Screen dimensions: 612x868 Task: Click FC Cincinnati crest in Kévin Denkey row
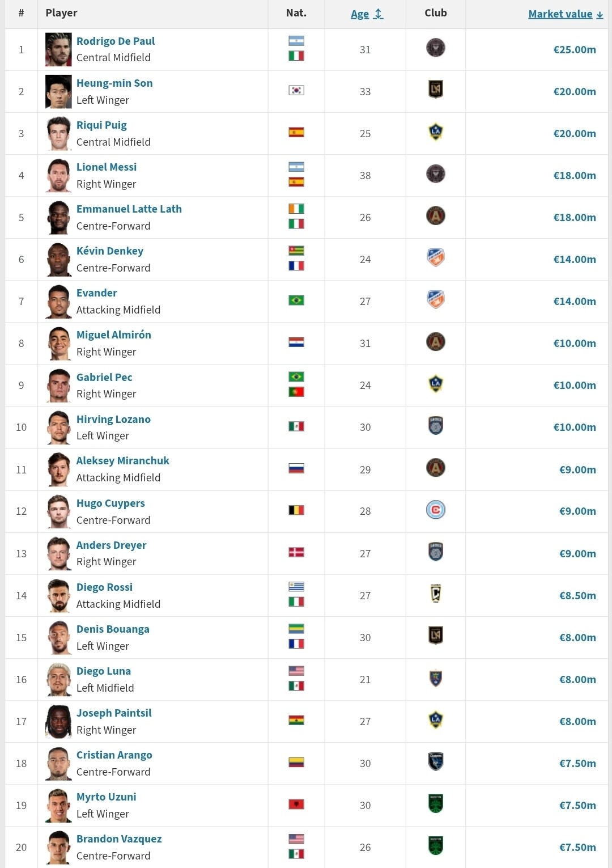(435, 258)
